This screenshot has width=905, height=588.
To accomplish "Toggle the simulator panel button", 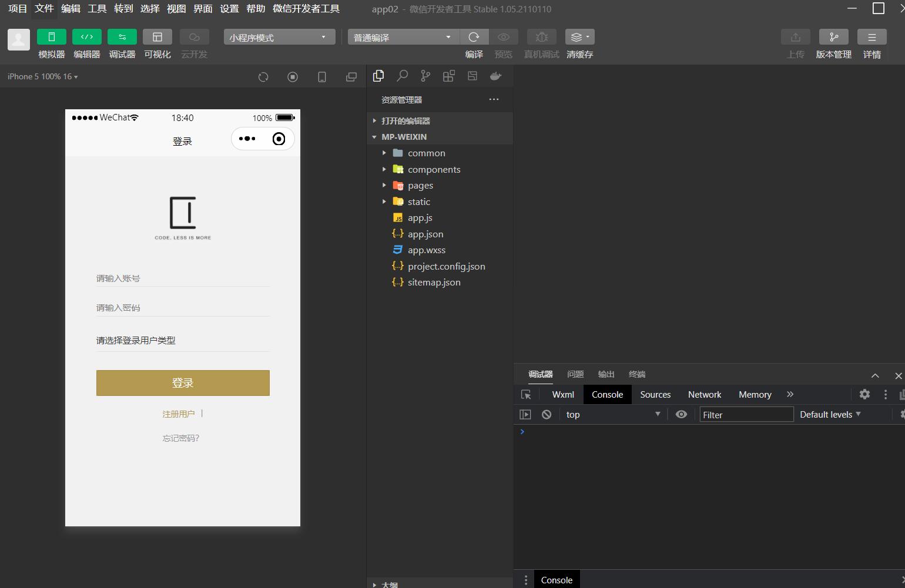I will pos(52,37).
